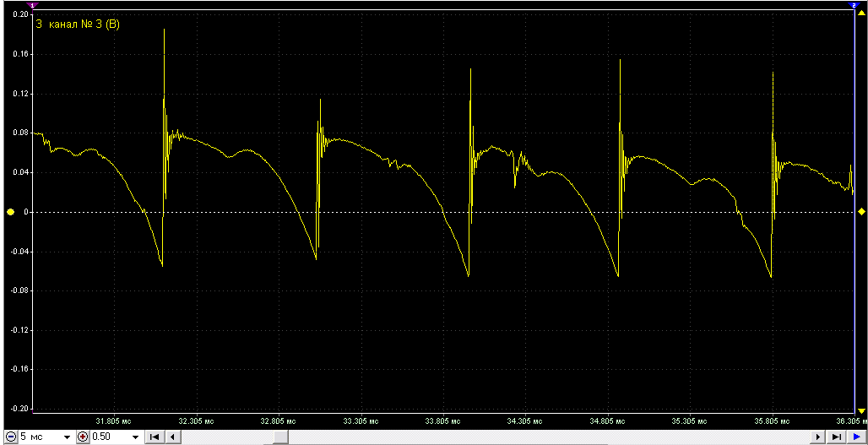Click the 35.805 мс time label
Image resolution: width=868 pixels, height=445 pixels.
coord(772,421)
